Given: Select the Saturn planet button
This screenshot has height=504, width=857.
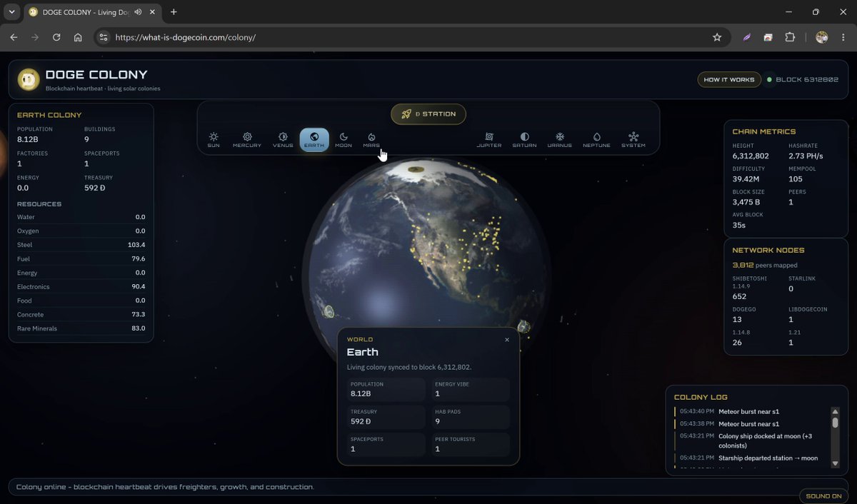Looking at the screenshot, I should pos(525,139).
